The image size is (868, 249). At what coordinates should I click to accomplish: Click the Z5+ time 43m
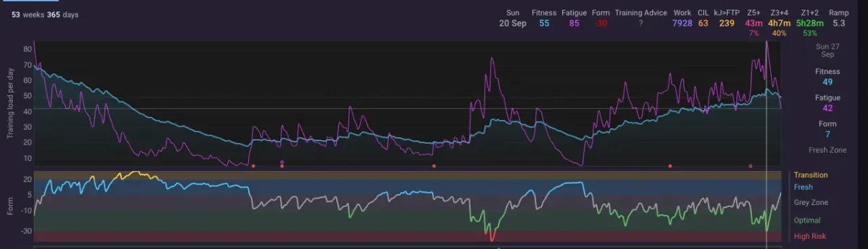(753, 24)
